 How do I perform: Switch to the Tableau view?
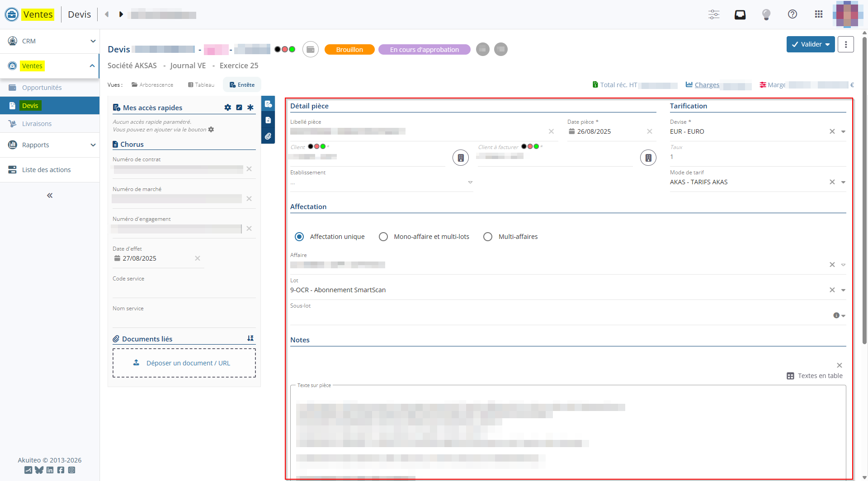tap(201, 85)
